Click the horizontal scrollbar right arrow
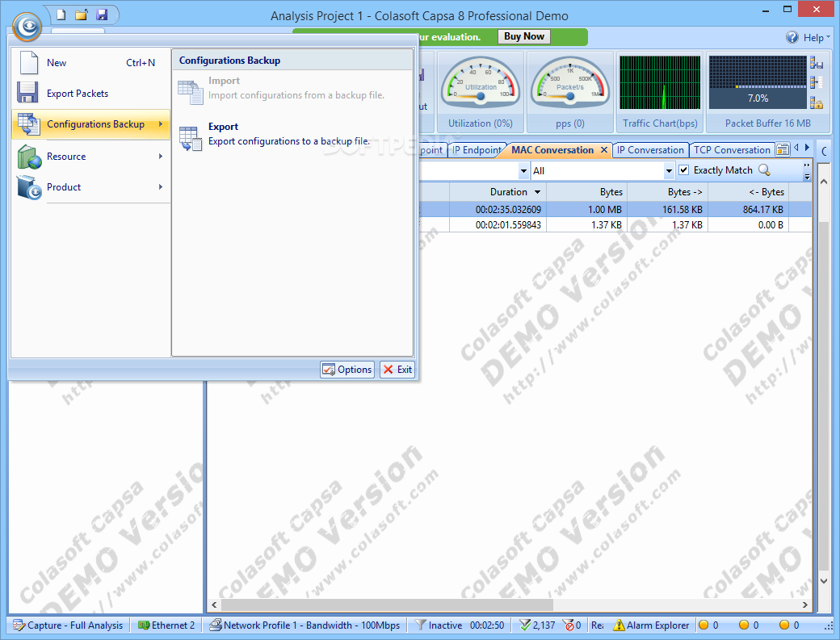This screenshot has width=840, height=640. 805,604
